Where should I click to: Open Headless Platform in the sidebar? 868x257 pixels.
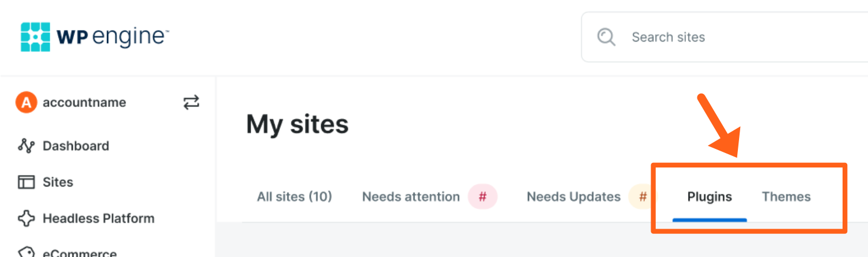(98, 218)
